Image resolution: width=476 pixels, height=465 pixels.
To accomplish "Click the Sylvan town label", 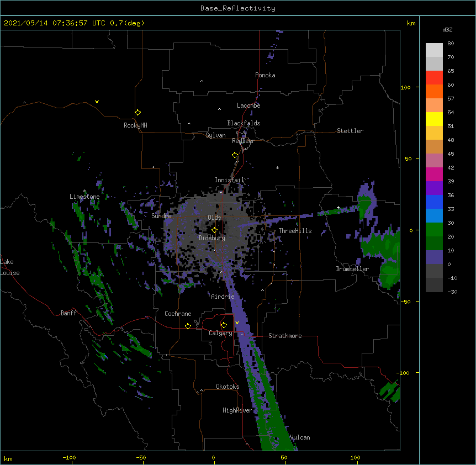I will [x=215, y=135].
